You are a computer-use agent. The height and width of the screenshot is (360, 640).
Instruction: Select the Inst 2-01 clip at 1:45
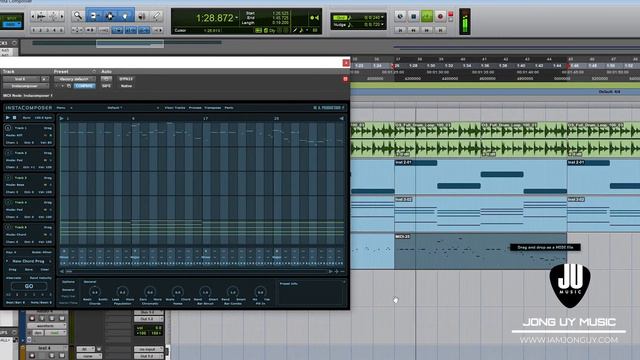coord(604,177)
